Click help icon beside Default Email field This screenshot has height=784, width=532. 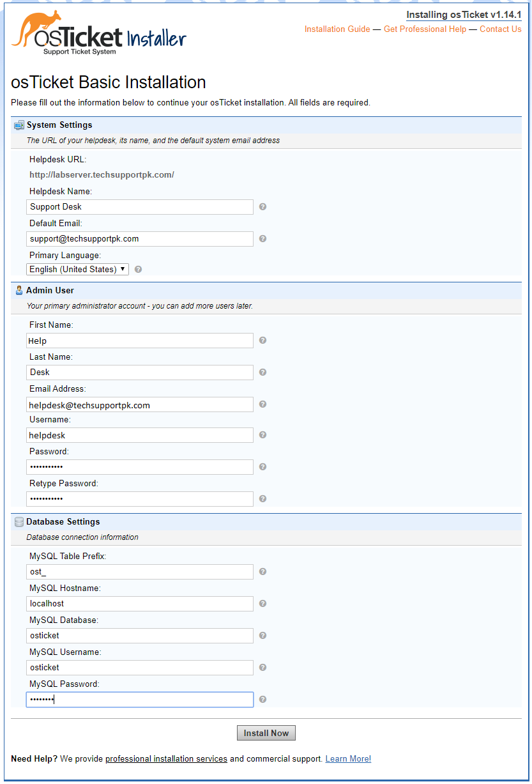tap(262, 239)
